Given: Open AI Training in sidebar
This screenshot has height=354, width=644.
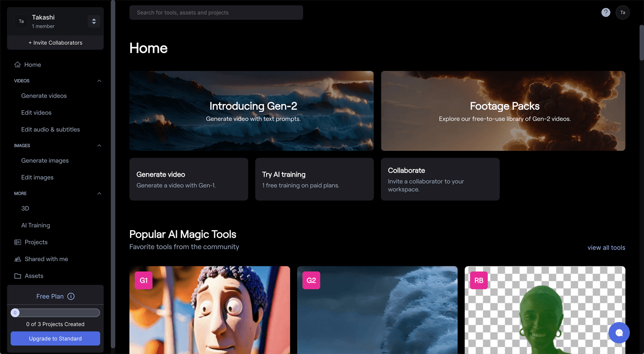Looking at the screenshot, I should (x=36, y=225).
